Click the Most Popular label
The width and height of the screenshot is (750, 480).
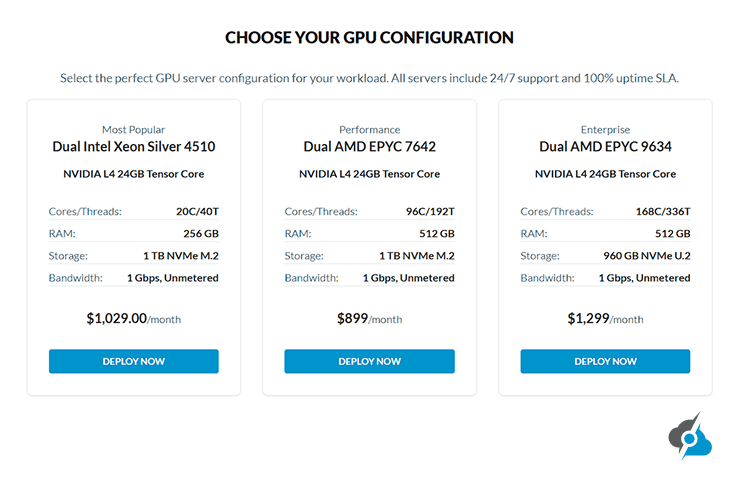tap(133, 129)
